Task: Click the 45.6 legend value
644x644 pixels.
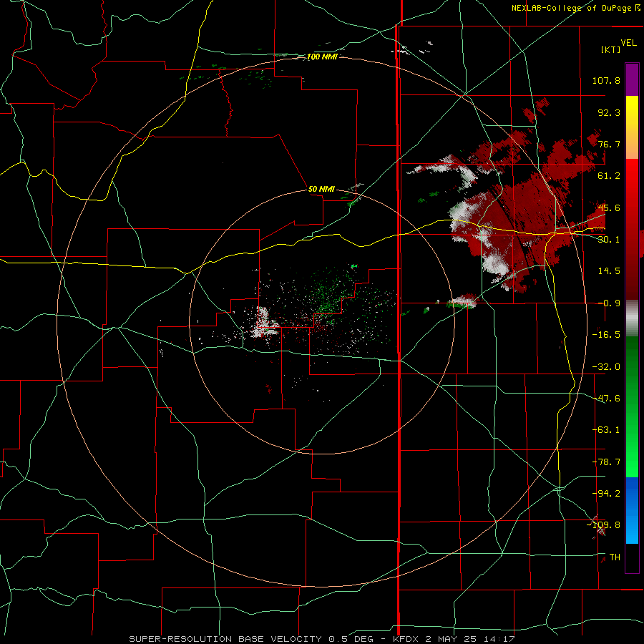Action: (x=609, y=208)
